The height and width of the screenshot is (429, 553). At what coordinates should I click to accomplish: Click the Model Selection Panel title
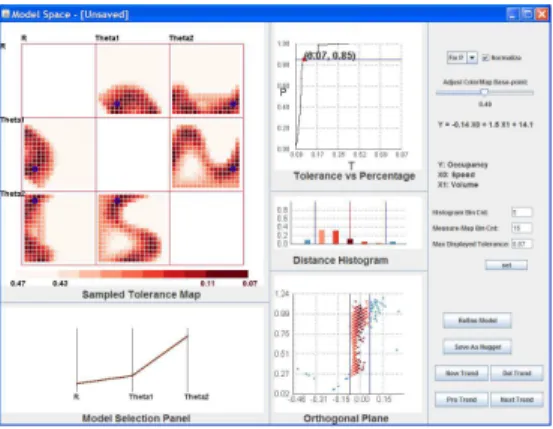136,418
